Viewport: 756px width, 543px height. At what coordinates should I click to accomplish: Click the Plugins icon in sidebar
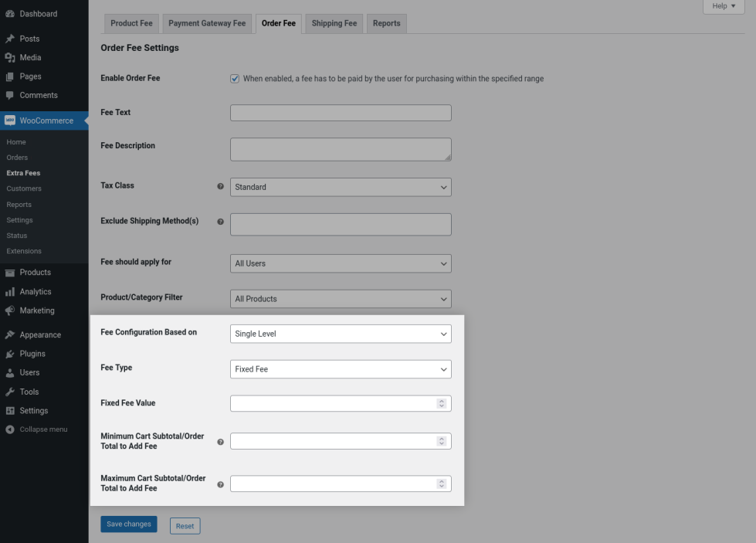point(10,354)
